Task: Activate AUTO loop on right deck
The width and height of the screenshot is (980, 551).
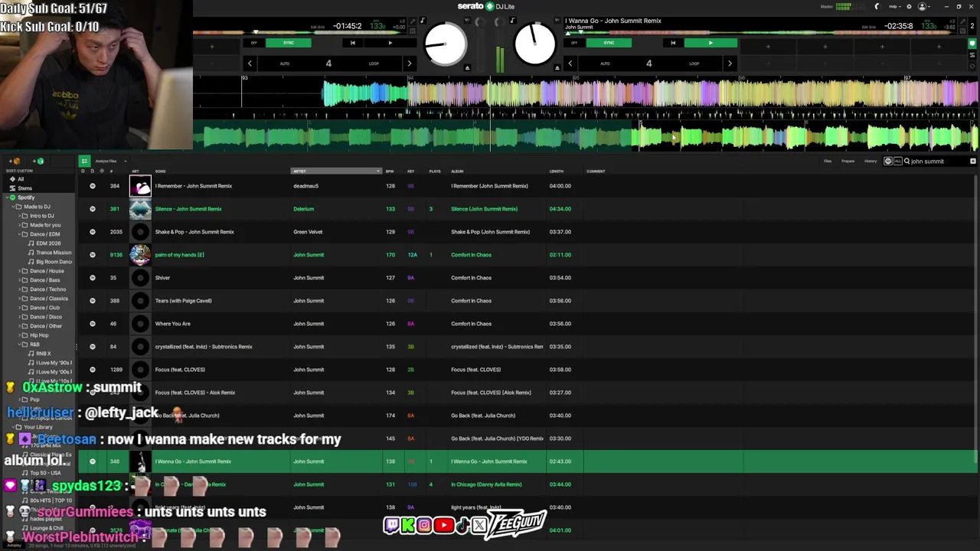Action: point(605,64)
